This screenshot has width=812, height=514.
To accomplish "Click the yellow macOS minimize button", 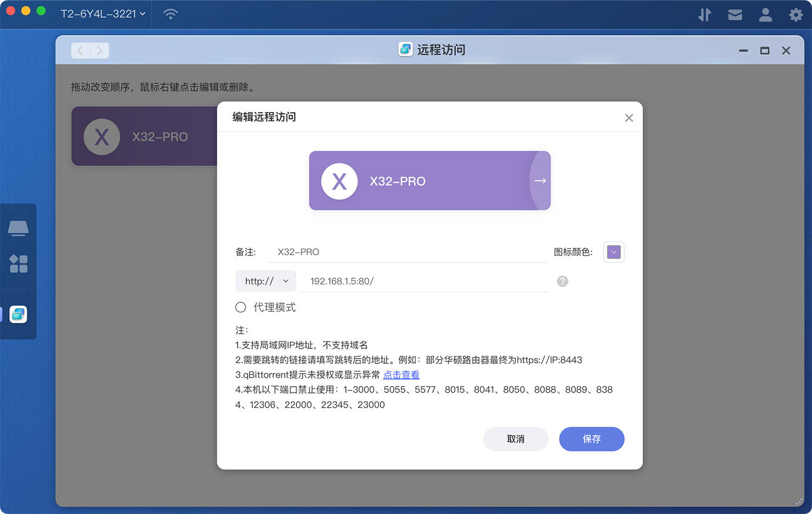I will pyautogui.click(x=25, y=11).
